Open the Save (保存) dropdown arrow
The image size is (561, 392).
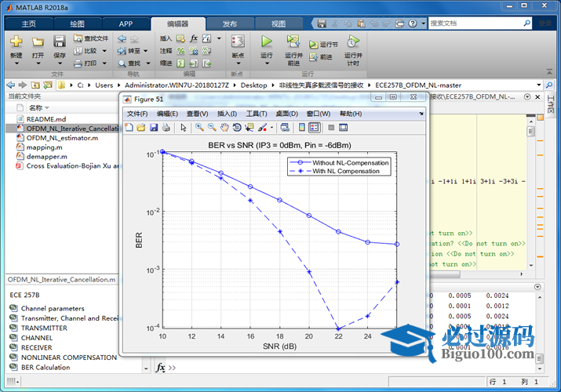click(x=60, y=64)
